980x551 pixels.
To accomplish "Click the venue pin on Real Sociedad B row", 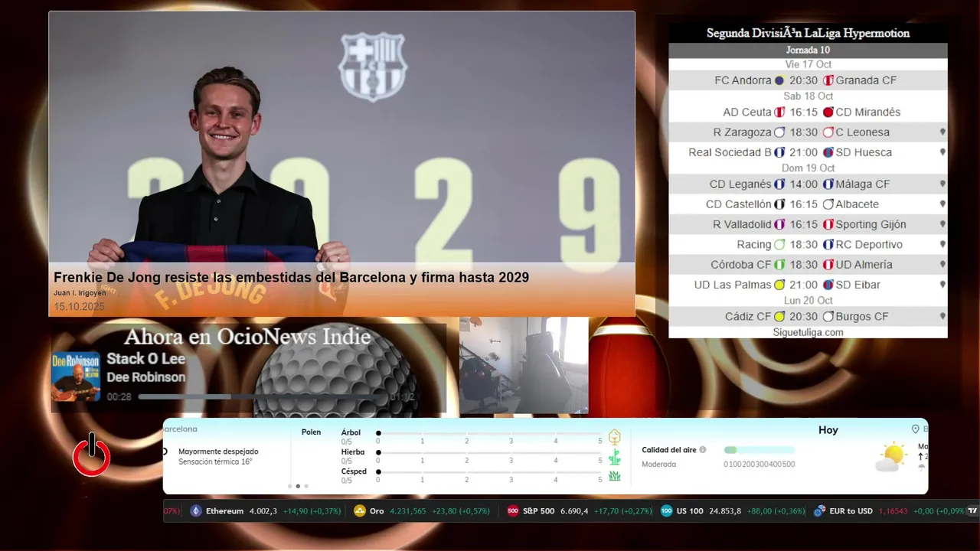I will pyautogui.click(x=942, y=152).
